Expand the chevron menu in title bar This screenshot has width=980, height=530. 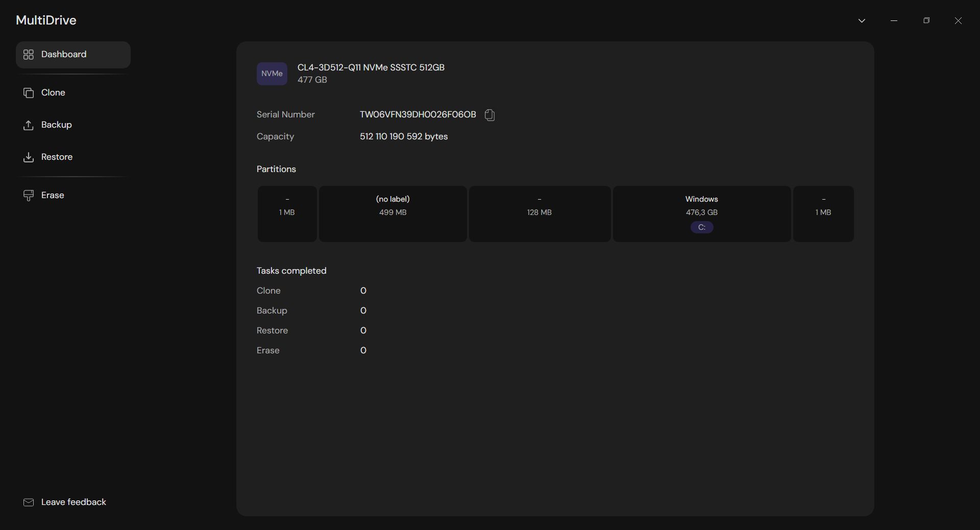point(862,21)
